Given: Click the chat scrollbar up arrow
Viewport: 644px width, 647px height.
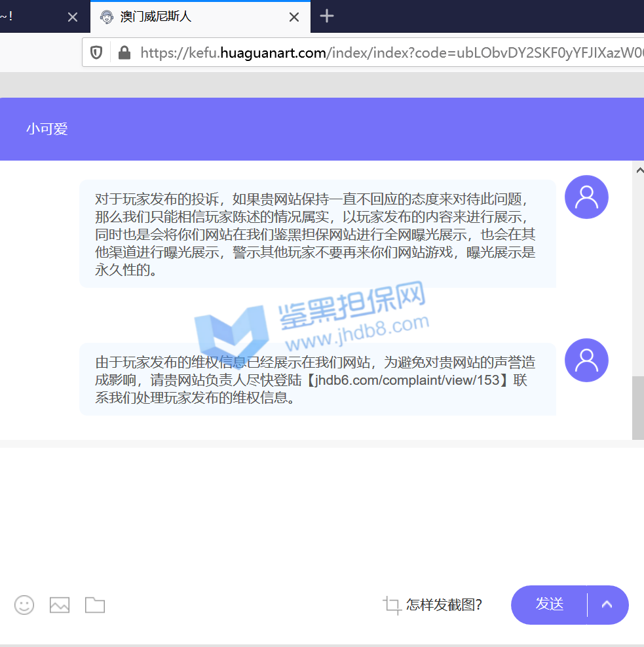Looking at the screenshot, I should 639,170.
